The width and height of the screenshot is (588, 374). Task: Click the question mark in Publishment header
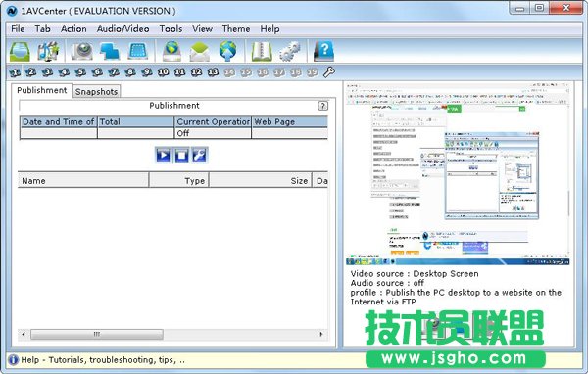pyautogui.click(x=322, y=106)
